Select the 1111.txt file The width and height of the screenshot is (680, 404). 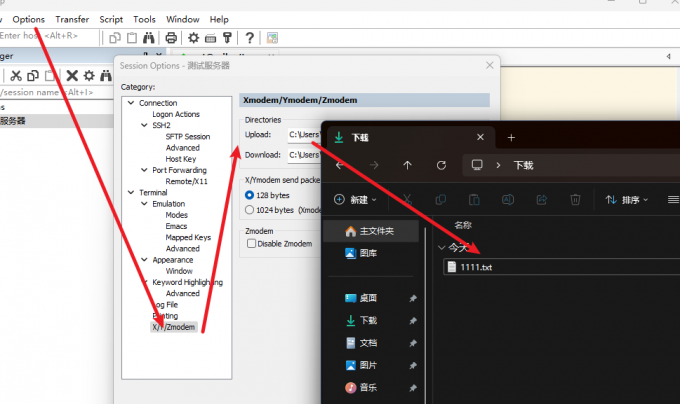[562, 267]
